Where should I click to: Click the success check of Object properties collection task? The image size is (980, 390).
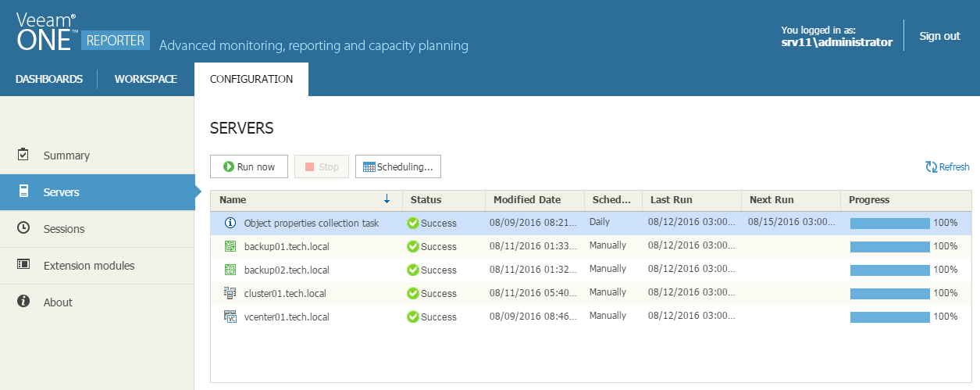click(413, 223)
